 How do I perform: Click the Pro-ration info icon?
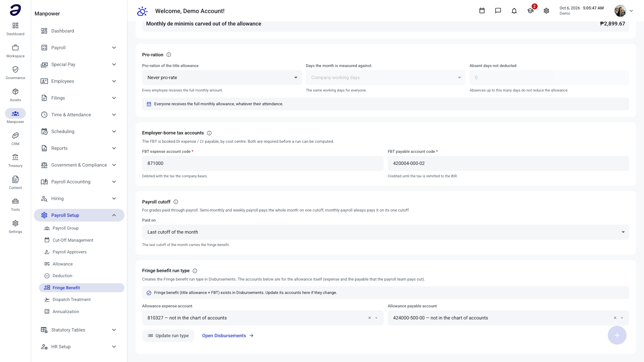click(x=169, y=55)
